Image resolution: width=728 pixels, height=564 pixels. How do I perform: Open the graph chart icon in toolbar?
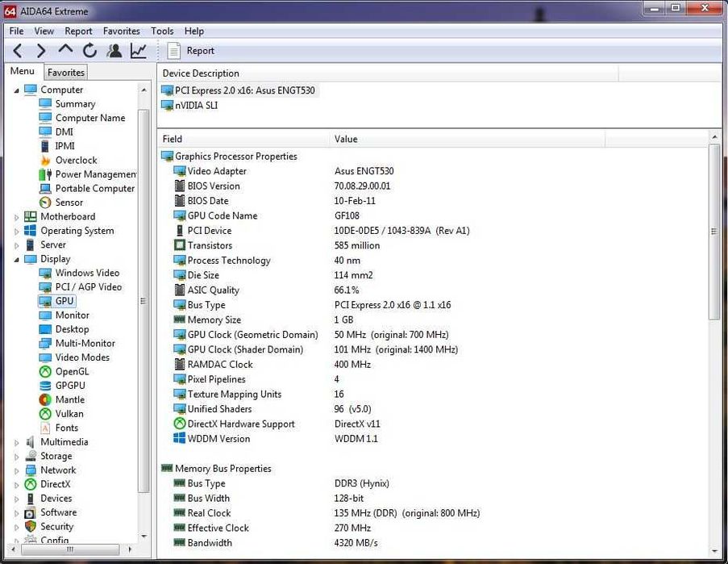coord(139,51)
